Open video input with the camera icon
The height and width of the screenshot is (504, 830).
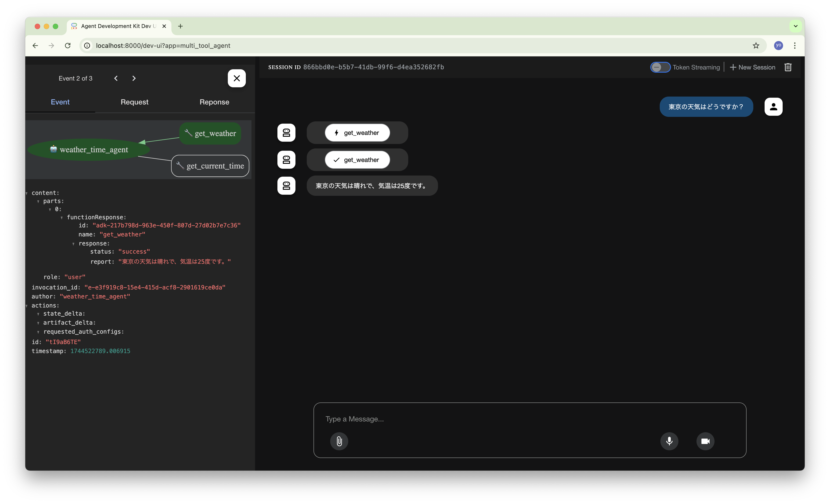point(705,441)
